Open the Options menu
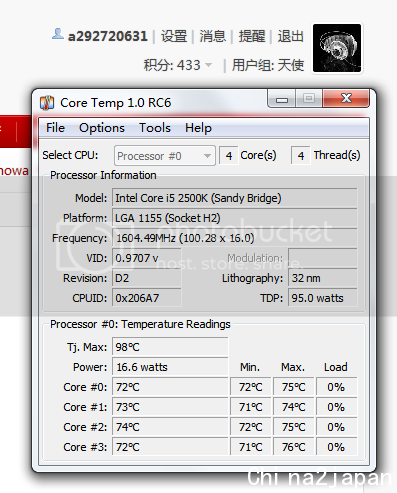Viewport: 397px width, 493px height. coord(102,128)
